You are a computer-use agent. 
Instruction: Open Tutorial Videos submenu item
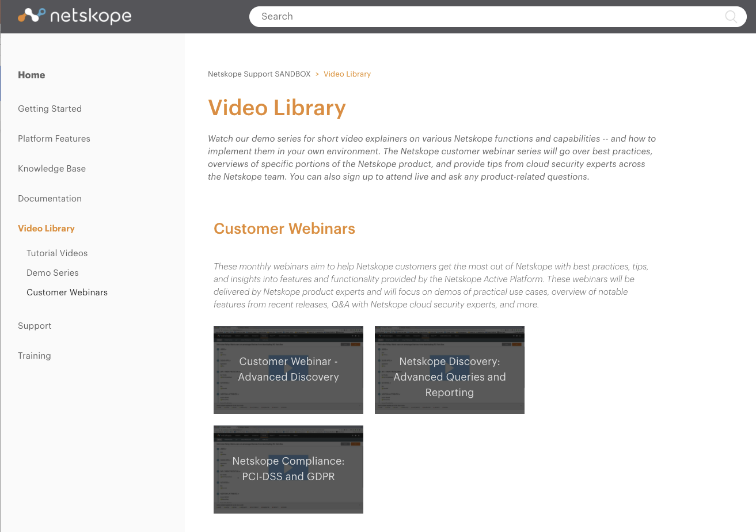point(57,253)
